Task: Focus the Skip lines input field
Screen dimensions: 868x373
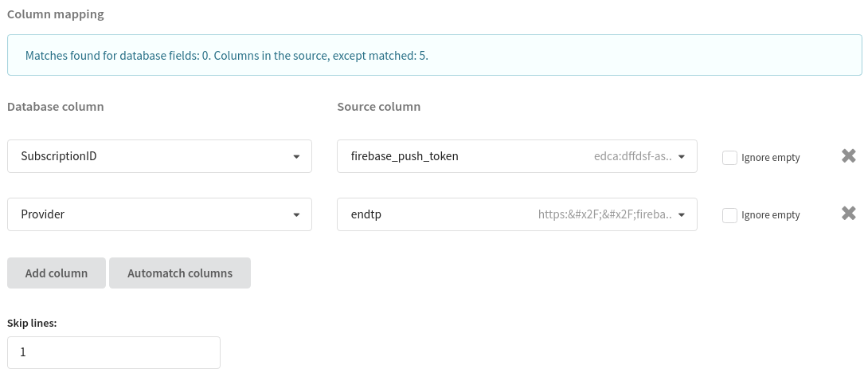Action: pos(114,352)
